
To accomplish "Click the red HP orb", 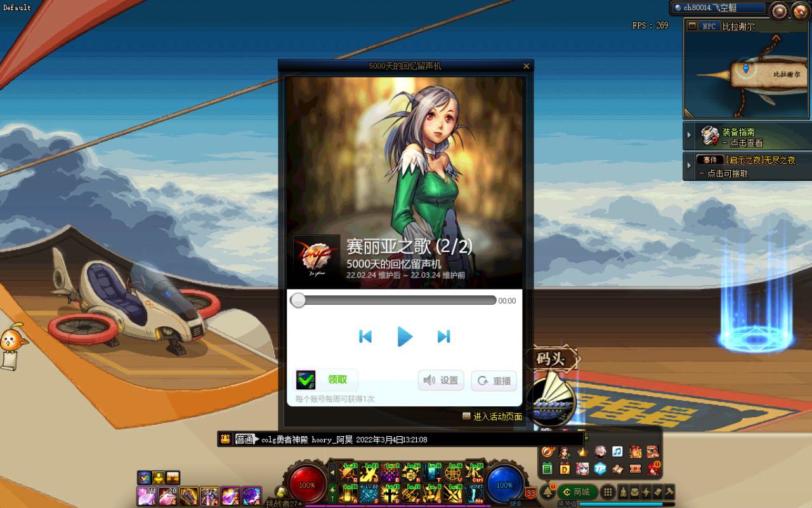I will pos(308,485).
